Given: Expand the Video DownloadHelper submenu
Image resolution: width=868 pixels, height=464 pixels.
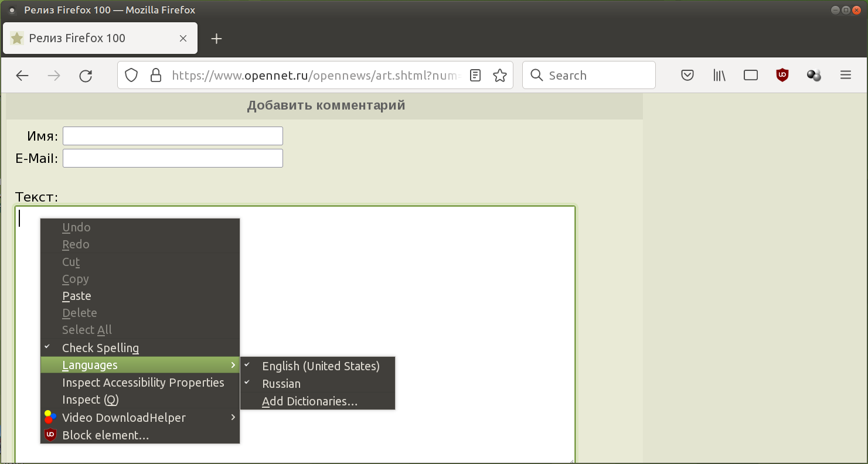Looking at the screenshot, I should click(140, 418).
